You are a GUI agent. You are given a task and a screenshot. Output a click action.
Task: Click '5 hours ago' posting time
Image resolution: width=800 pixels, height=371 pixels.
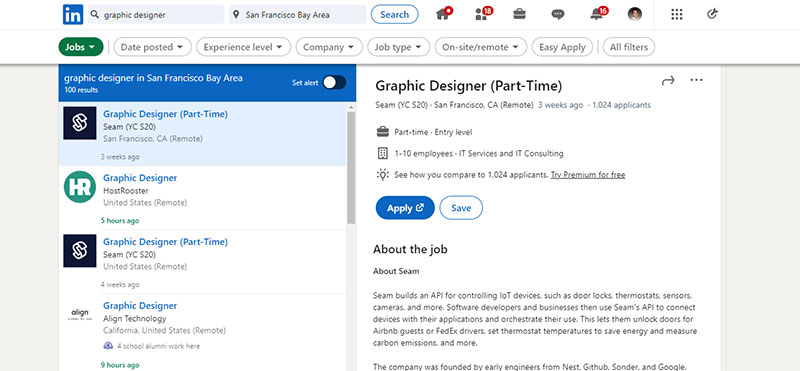tap(120, 221)
